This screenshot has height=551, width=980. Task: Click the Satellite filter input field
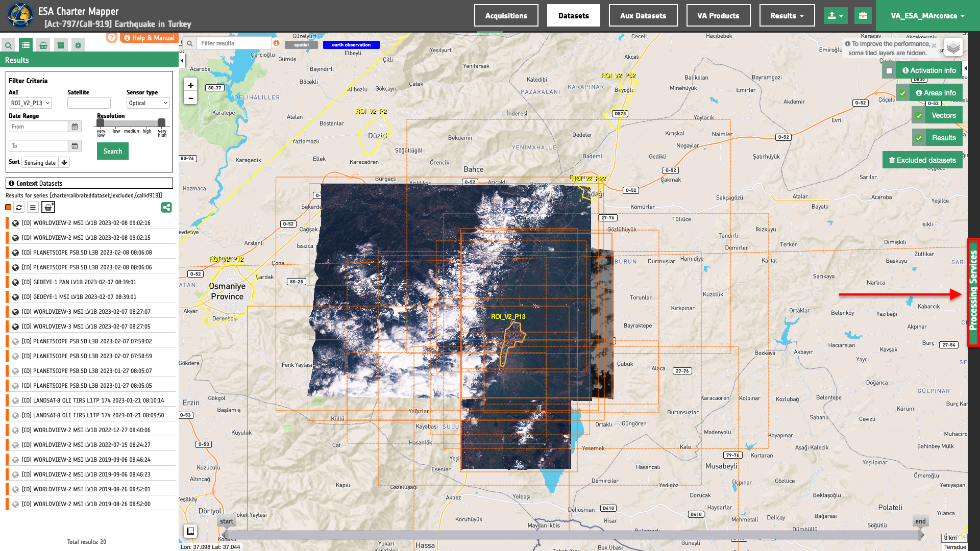[x=89, y=103]
